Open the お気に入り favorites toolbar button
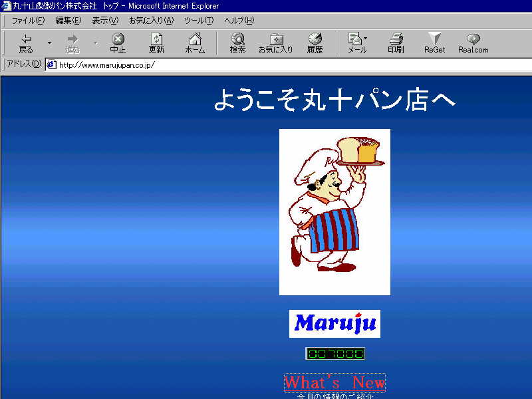 [x=276, y=43]
